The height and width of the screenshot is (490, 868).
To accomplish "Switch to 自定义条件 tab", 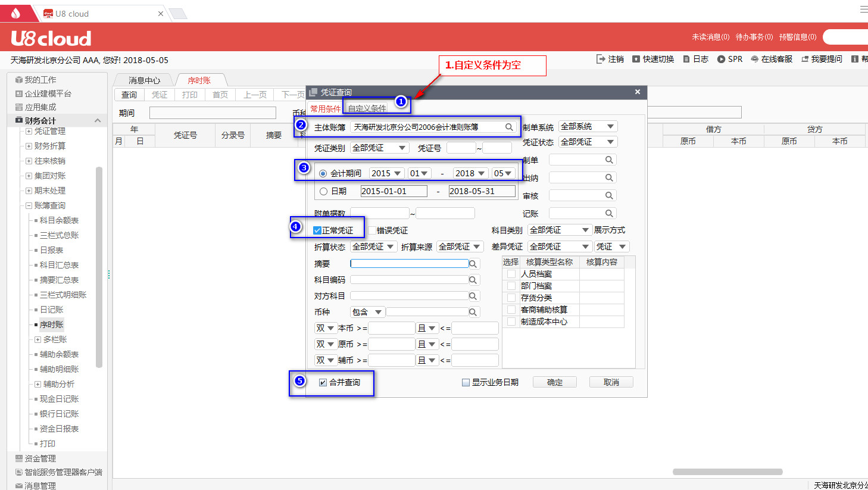I will pos(367,108).
